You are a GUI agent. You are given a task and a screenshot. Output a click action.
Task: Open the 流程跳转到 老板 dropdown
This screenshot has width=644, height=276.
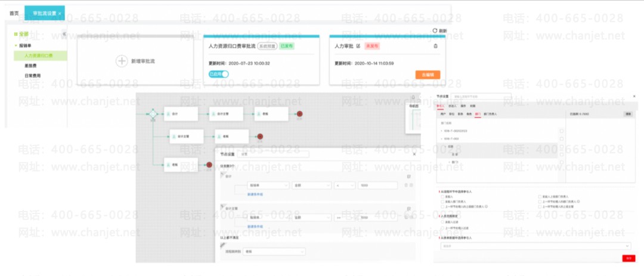pos(274,252)
